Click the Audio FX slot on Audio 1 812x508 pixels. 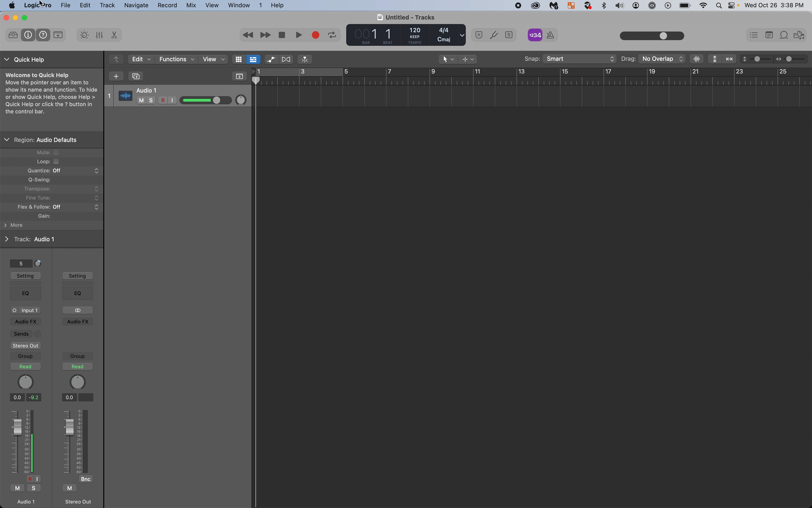(x=25, y=322)
